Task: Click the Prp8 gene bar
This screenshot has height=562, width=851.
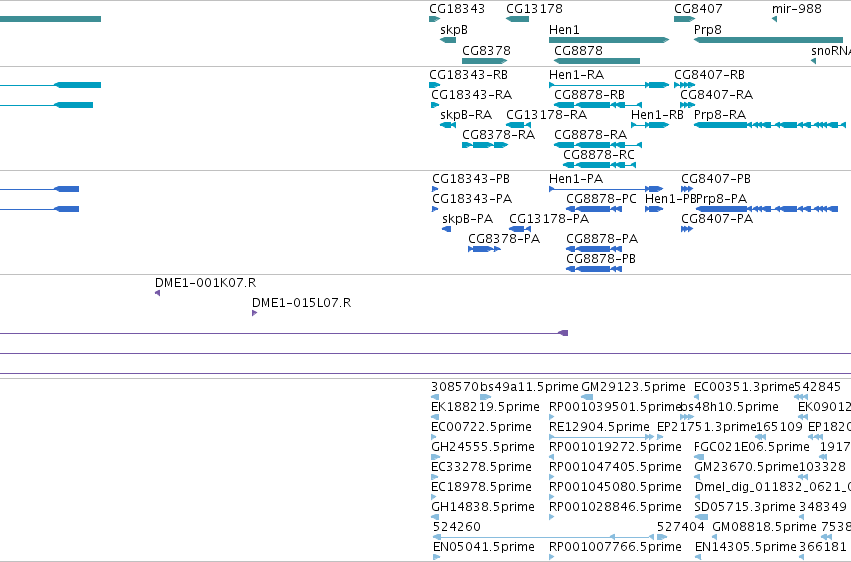Action: (769, 40)
